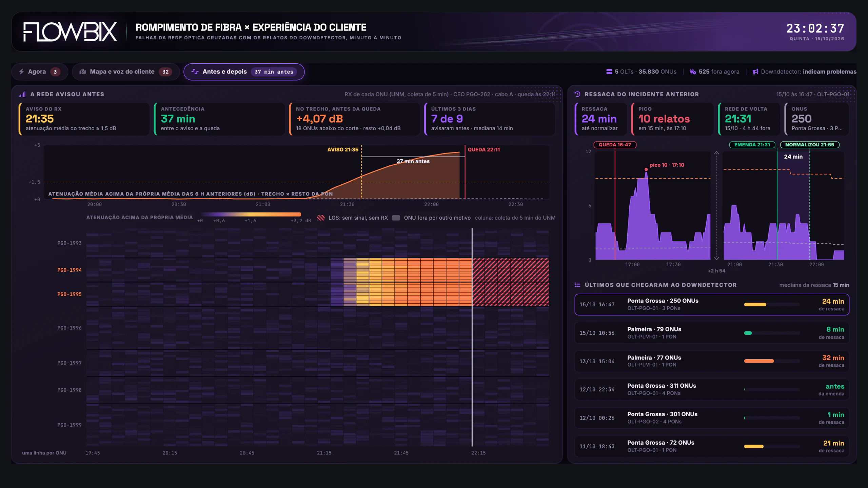This screenshot has width=868, height=488.
Task: Click the attenuation gradient color scale
Action: [251, 214]
